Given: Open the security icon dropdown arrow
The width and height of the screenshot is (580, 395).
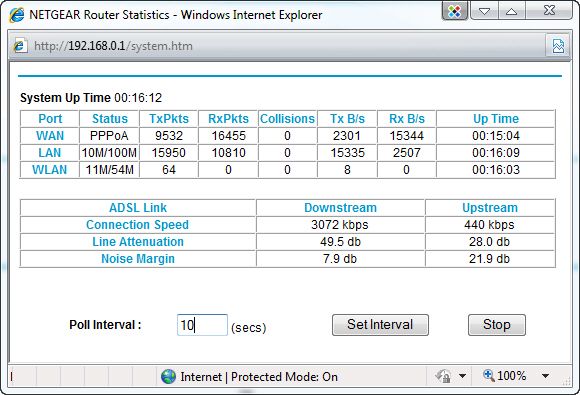Looking at the screenshot, I should coord(462,377).
